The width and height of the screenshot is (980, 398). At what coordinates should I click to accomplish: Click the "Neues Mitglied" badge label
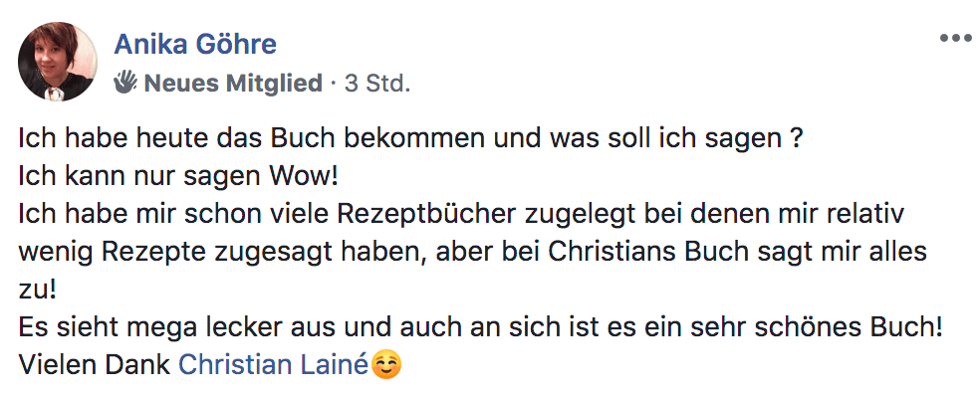coord(234,84)
